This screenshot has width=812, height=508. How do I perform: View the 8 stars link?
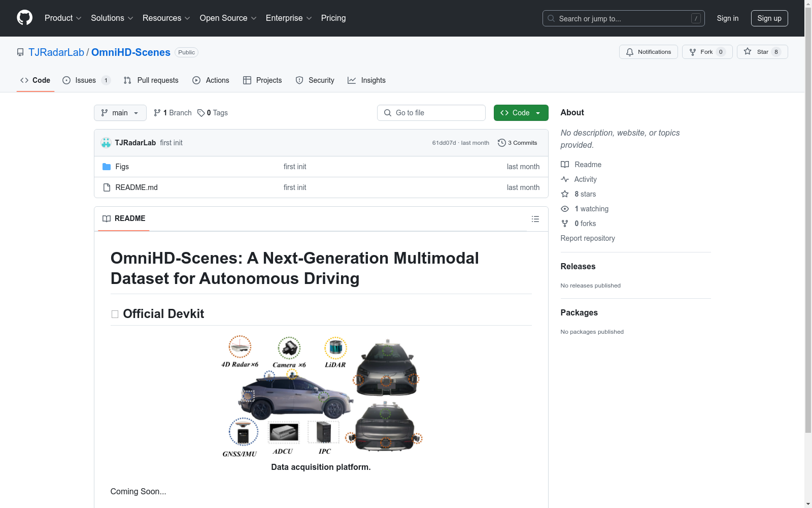585,194
